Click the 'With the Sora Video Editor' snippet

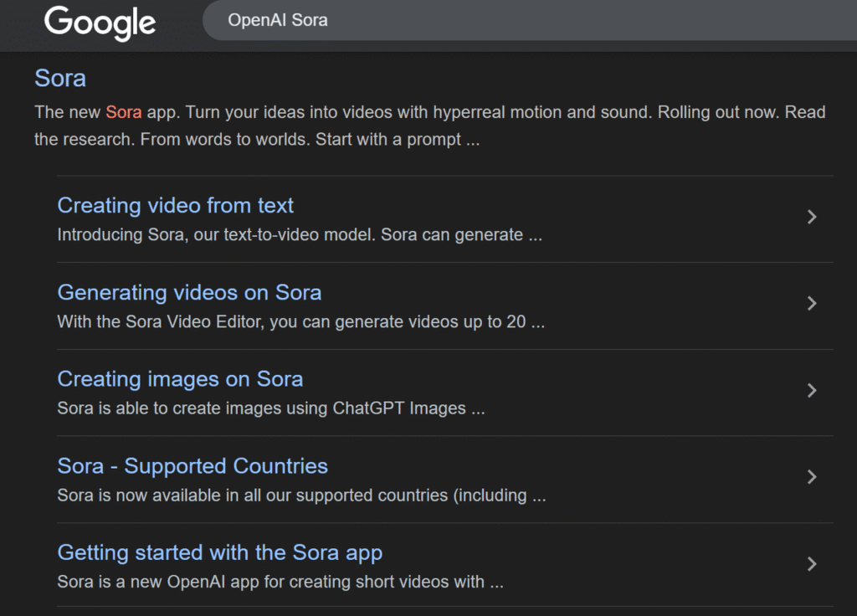click(x=300, y=322)
